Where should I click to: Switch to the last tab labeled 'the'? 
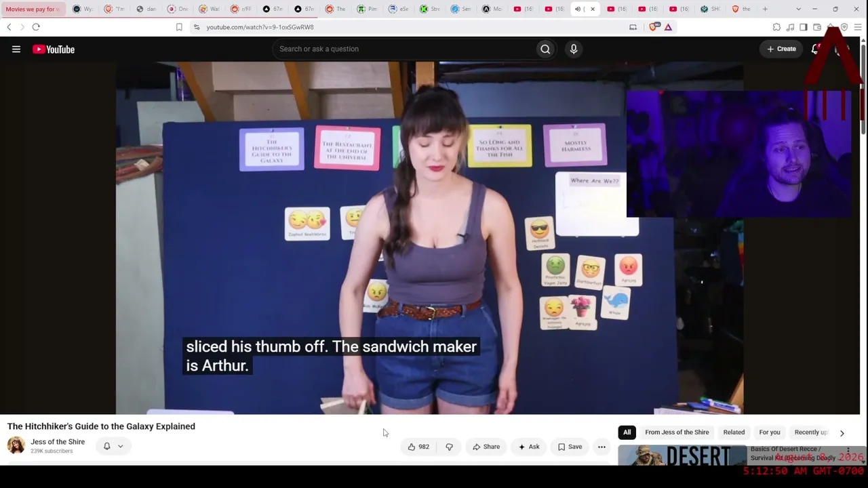pyautogui.click(x=742, y=9)
